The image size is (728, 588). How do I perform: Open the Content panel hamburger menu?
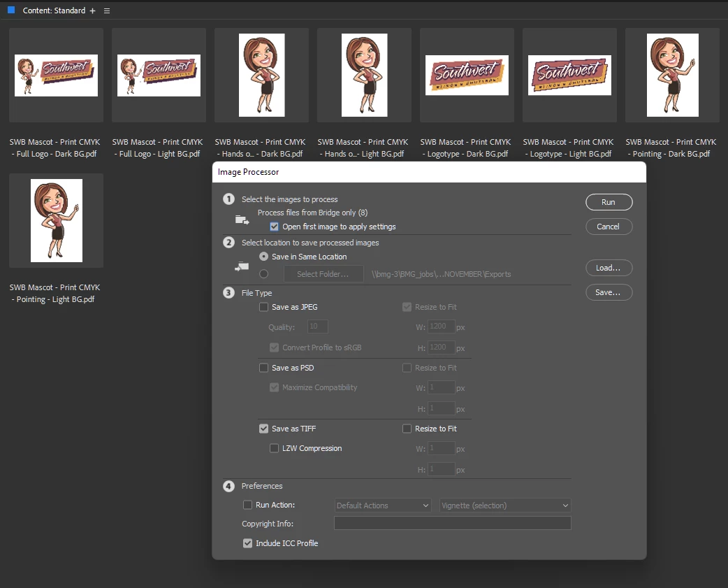tap(107, 10)
